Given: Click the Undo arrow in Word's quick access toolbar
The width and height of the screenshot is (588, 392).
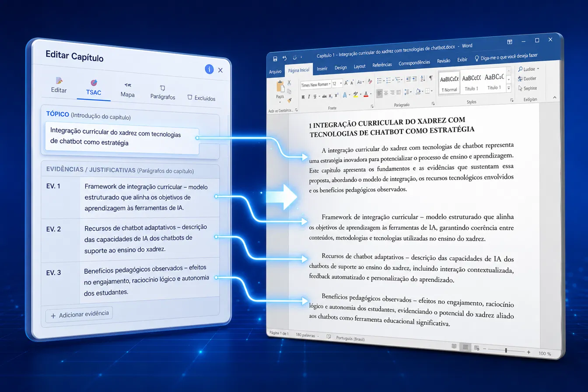Looking at the screenshot, I should point(284,57).
